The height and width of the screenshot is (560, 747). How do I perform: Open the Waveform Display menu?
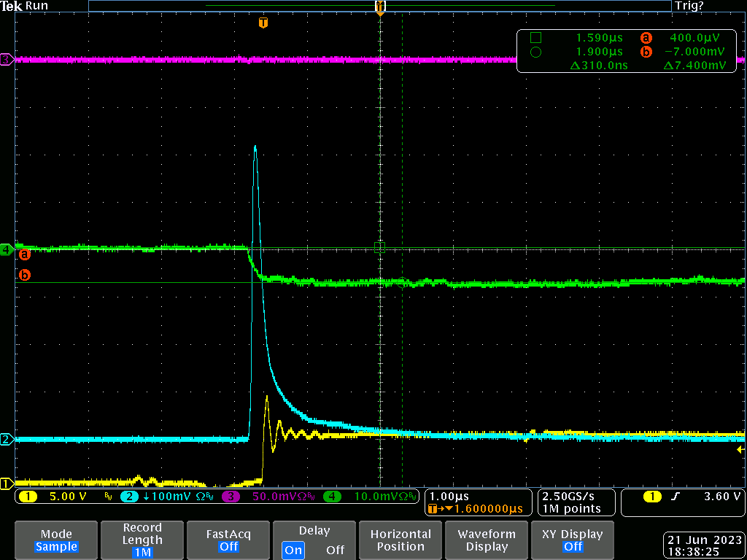(487, 540)
